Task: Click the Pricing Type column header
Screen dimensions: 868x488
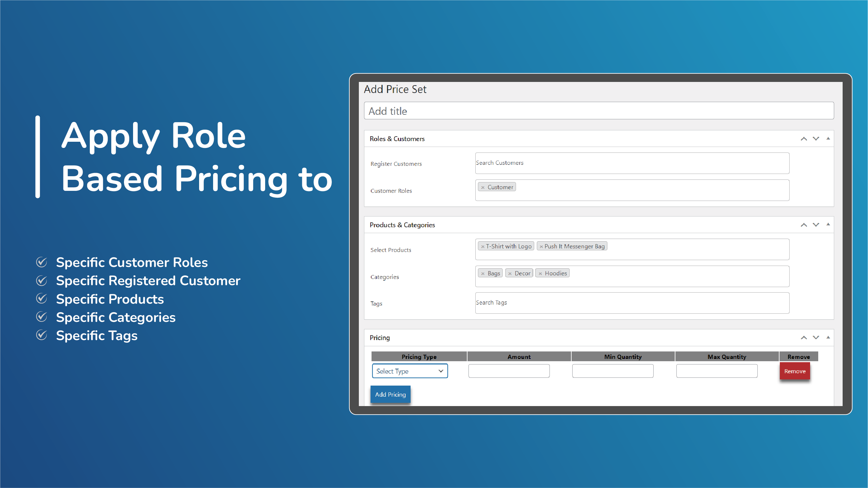Action: pos(419,356)
